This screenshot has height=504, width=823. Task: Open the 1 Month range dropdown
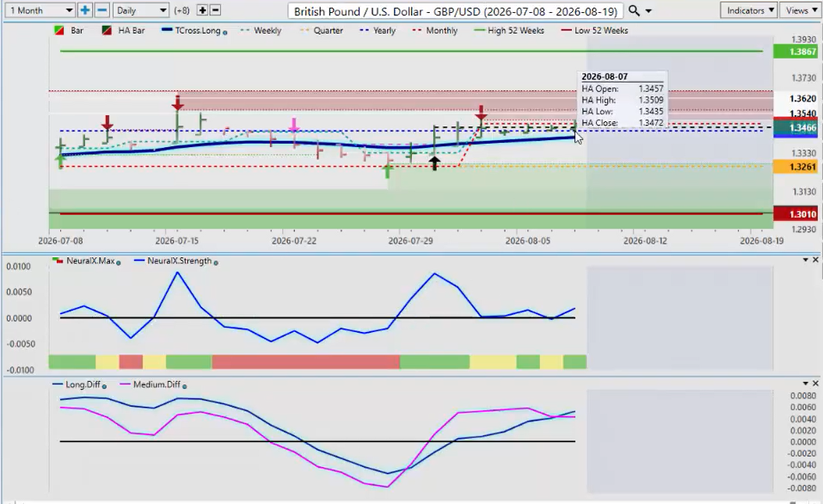(x=40, y=10)
